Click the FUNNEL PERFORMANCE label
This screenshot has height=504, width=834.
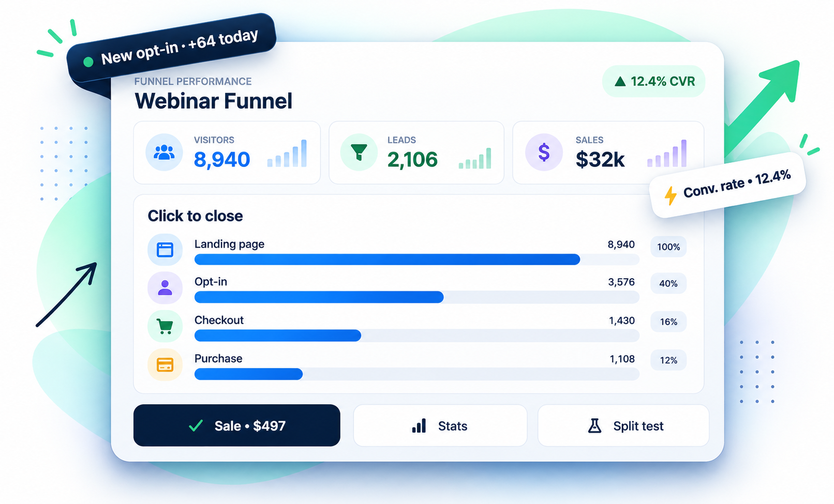(x=193, y=81)
